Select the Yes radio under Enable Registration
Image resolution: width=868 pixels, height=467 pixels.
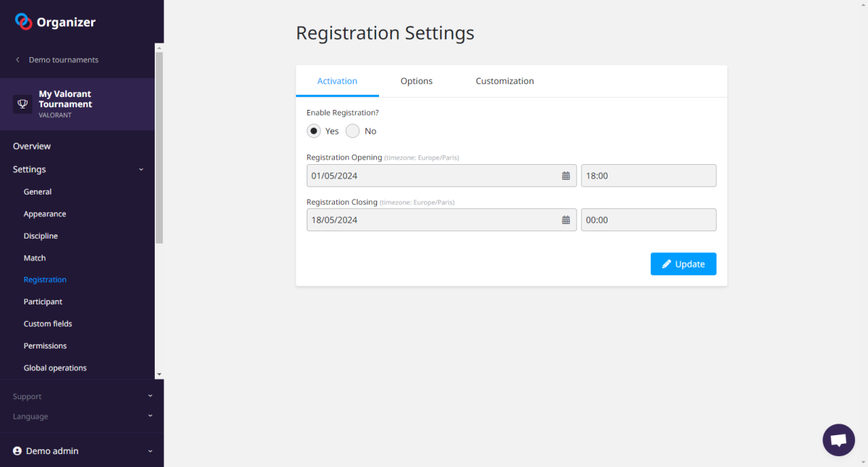pos(313,131)
